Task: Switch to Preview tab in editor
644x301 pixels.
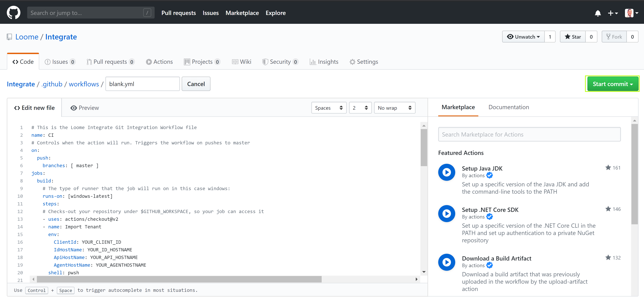Action: click(84, 108)
